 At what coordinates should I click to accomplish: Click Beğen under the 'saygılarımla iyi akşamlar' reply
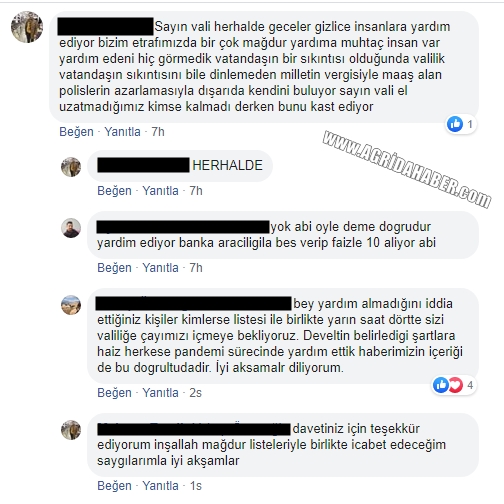coord(114,486)
